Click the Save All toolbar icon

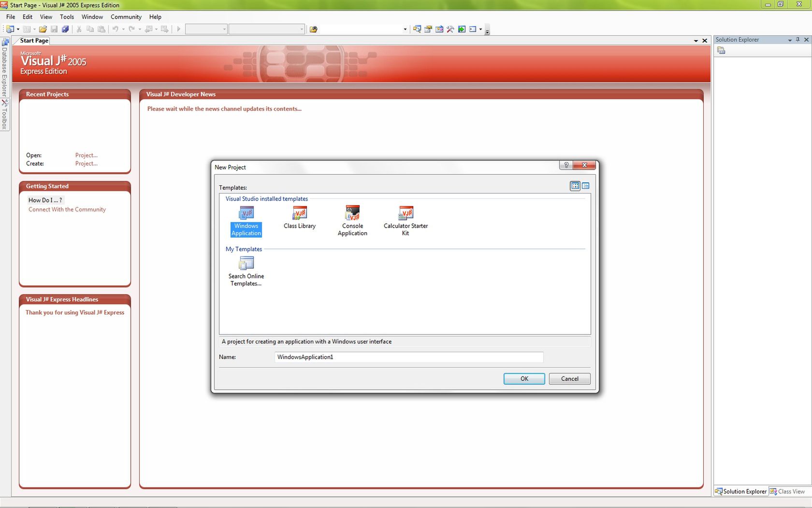pyautogui.click(x=65, y=29)
